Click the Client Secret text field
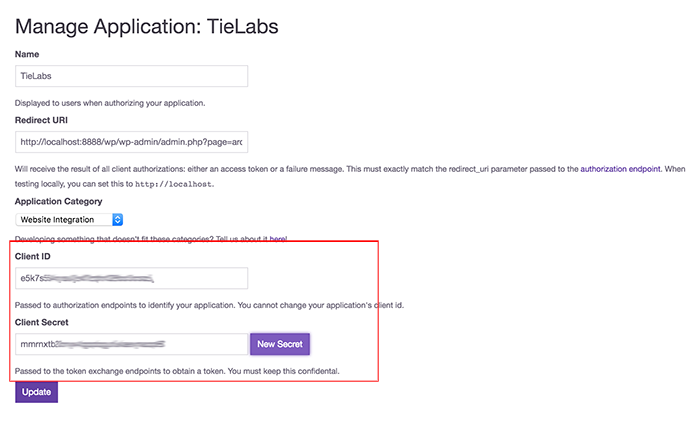This screenshot has width=700, height=421. click(x=131, y=344)
